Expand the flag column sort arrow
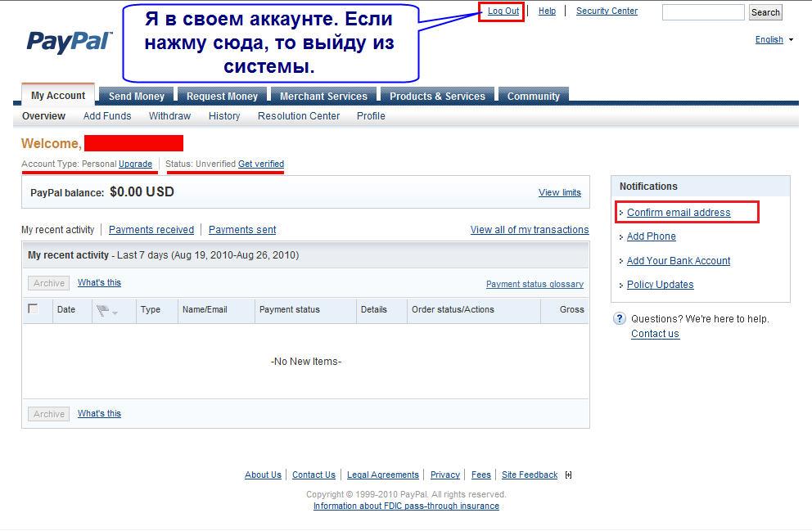 coord(115,313)
